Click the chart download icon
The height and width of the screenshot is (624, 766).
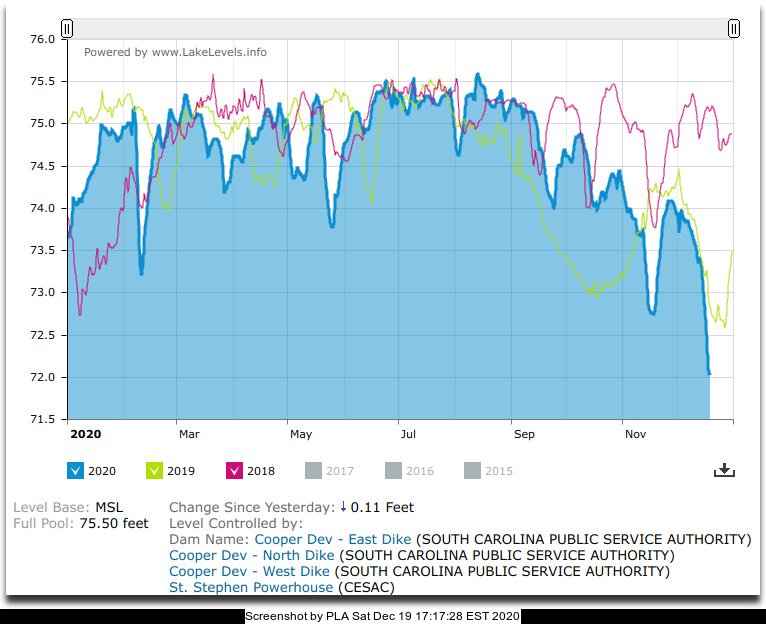click(x=724, y=470)
